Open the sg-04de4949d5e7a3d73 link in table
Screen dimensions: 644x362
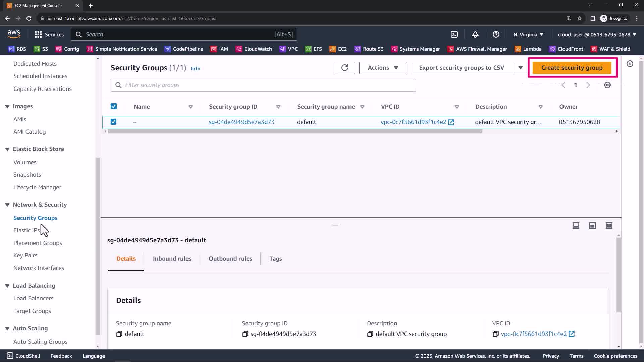coord(241,122)
